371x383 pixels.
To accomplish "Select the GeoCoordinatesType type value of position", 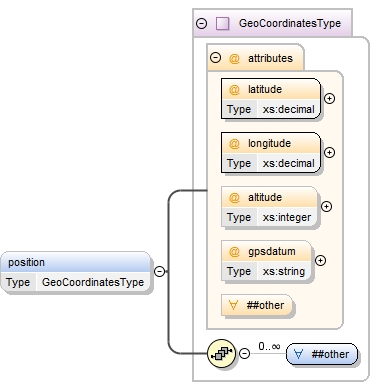I will click(x=93, y=282).
